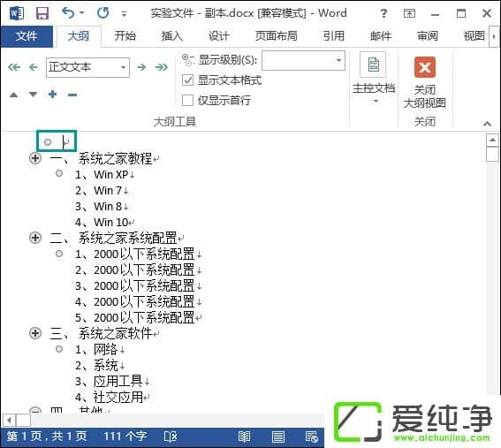This screenshot has width=501, height=448.
Task: Close outline view with red X icon
Action: (x=425, y=67)
